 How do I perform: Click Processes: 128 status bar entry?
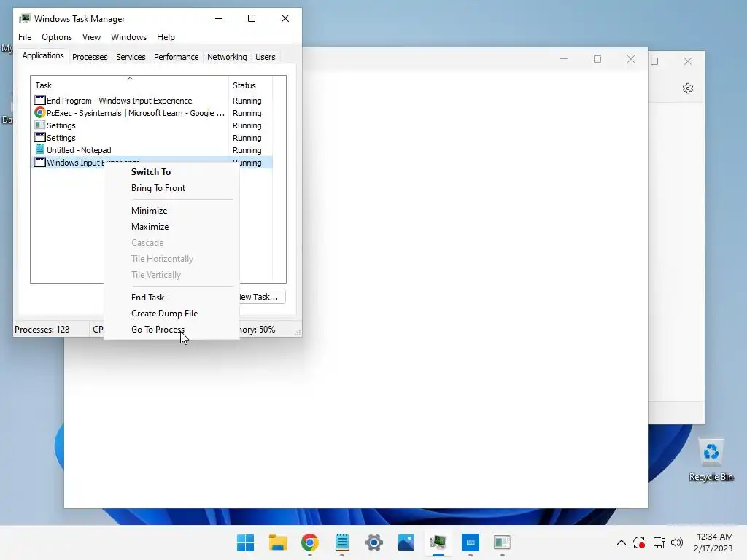[42, 330]
